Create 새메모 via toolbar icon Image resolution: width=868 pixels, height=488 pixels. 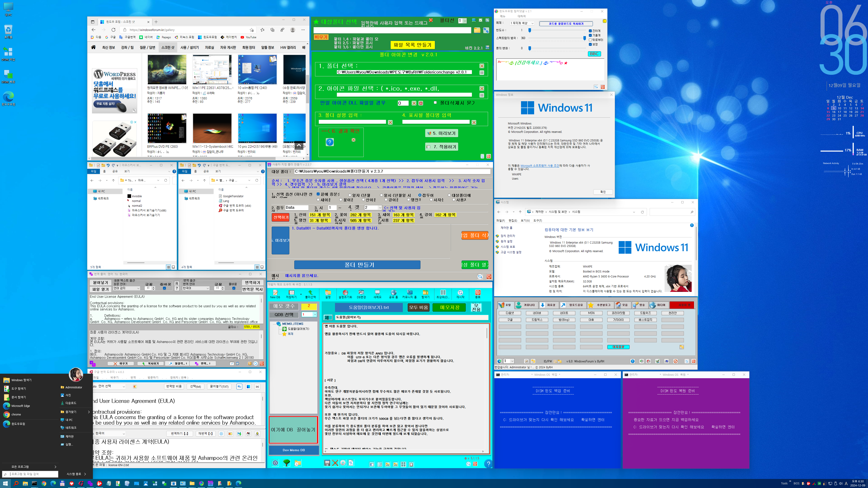pos(377,294)
